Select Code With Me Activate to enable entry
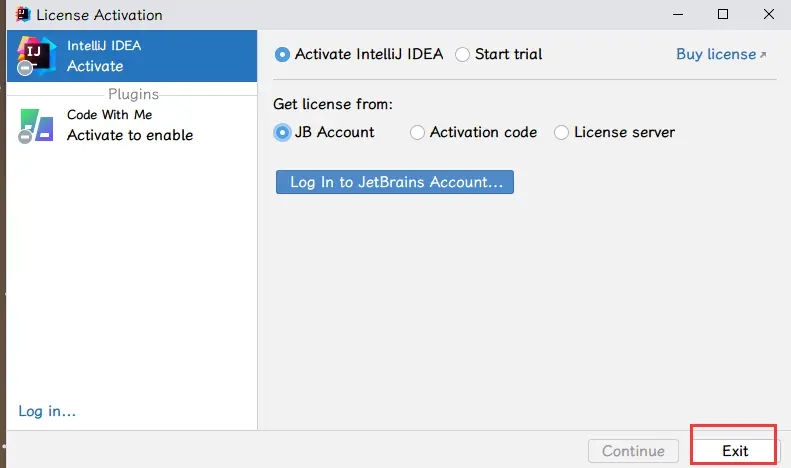 (x=132, y=126)
